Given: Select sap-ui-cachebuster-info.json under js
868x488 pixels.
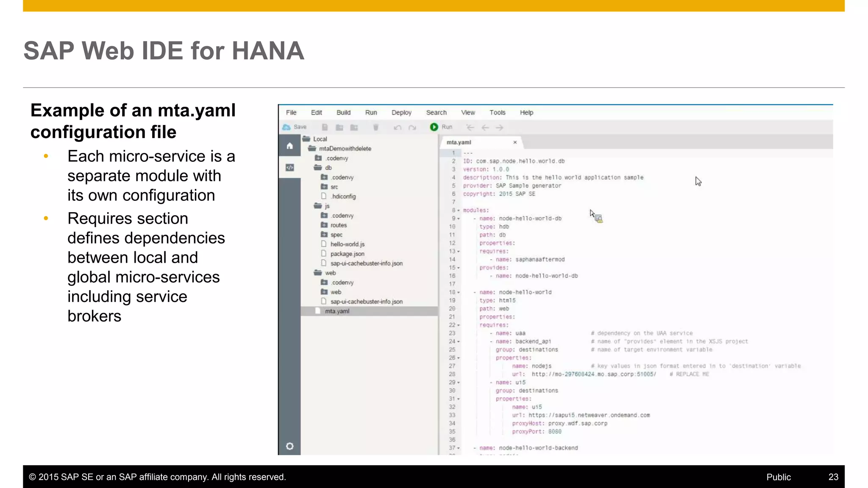Looking at the screenshot, I should 366,263.
